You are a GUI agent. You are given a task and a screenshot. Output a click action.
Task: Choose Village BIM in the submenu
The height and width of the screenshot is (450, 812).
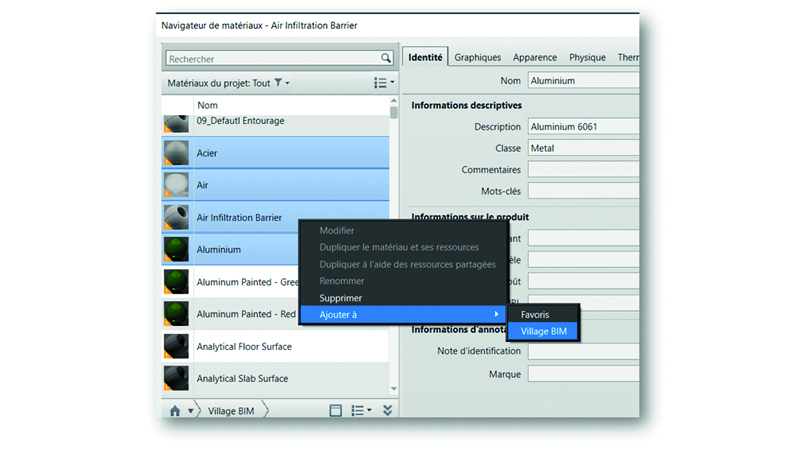coord(543,331)
